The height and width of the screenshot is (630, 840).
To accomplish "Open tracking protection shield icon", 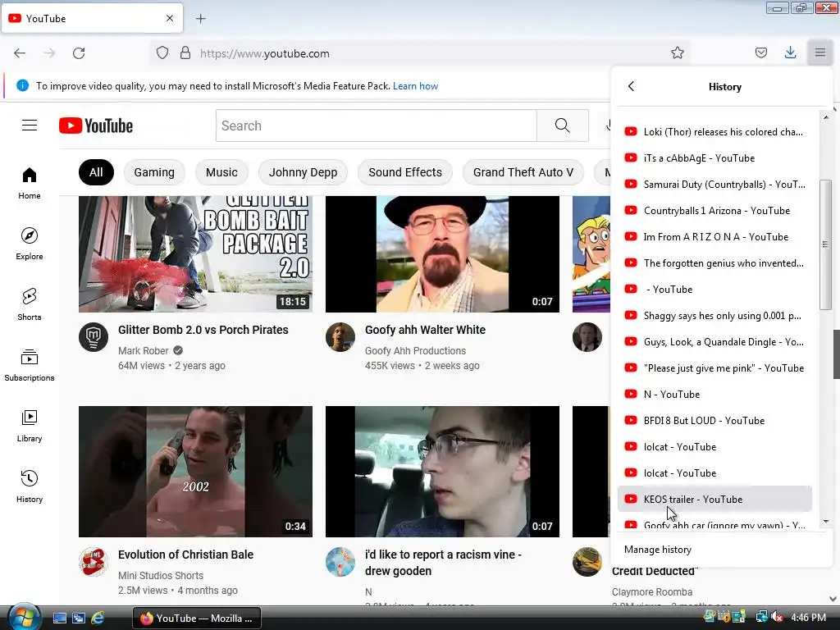I will [x=162, y=53].
